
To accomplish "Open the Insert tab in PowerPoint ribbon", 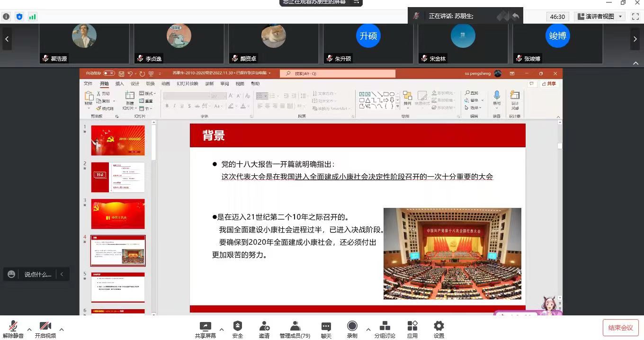I will pos(119,84).
